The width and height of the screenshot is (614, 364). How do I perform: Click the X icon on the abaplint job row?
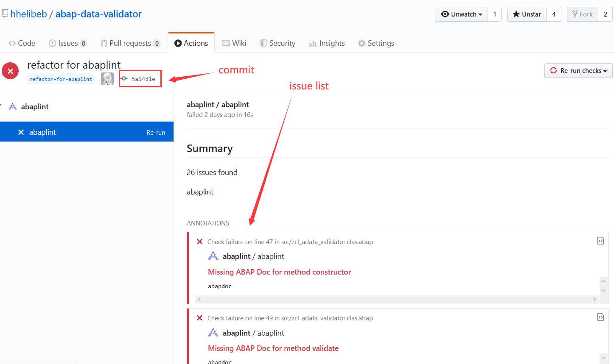(21, 132)
